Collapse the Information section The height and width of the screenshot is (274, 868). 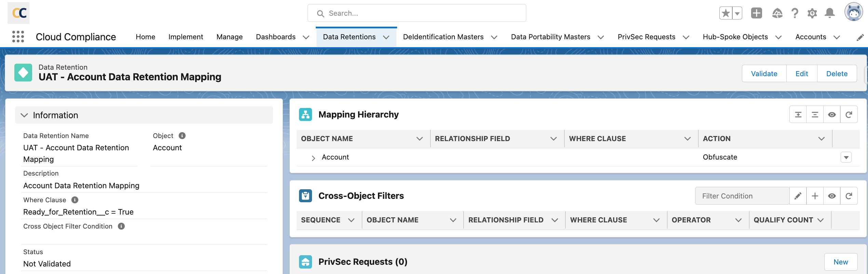pos(24,115)
